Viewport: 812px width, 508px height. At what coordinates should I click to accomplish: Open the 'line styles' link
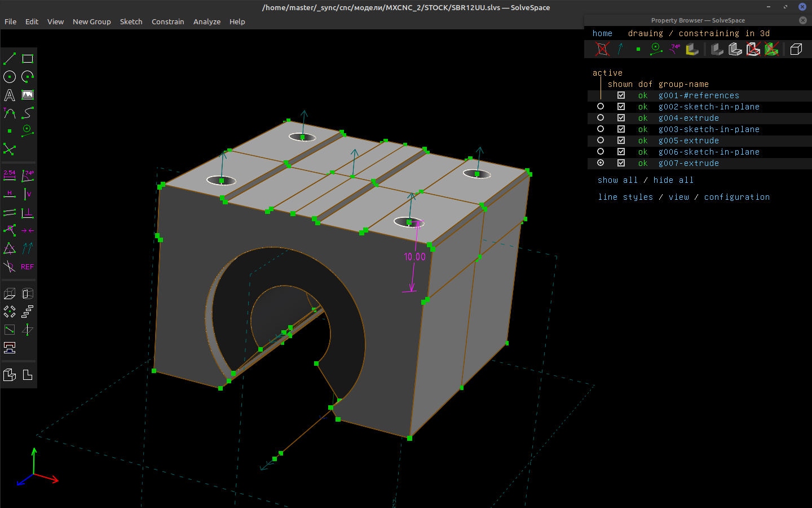coord(625,197)
